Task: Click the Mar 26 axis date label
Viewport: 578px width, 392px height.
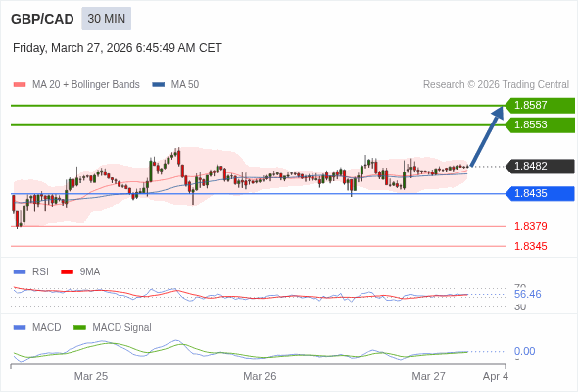Action: [x=260, y=376]
